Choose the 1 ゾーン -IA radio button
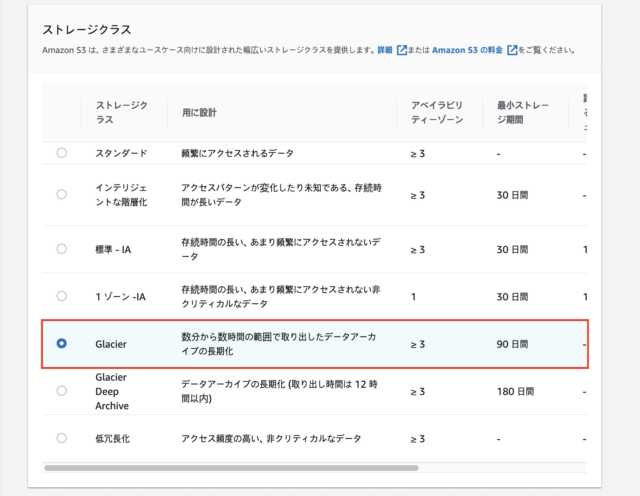The height and width of the screenshot is (496, 640). (62, 296)
